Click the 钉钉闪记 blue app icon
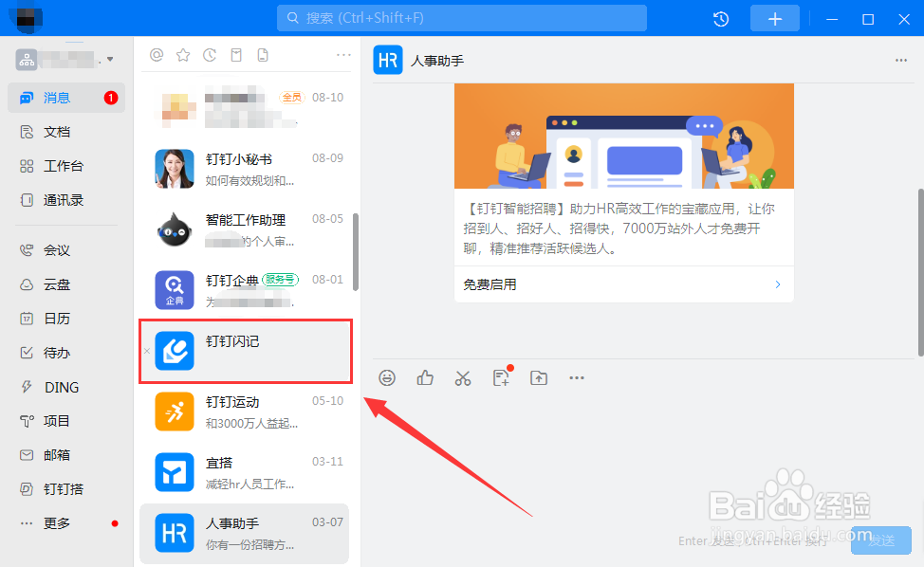This screenshot has width=924, height=567. tap(175, 351)
